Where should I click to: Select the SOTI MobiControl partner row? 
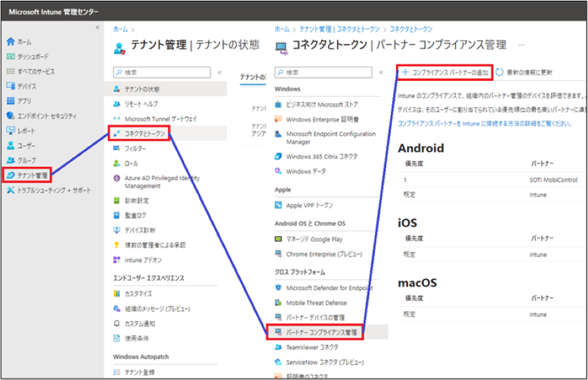point(491,180)
